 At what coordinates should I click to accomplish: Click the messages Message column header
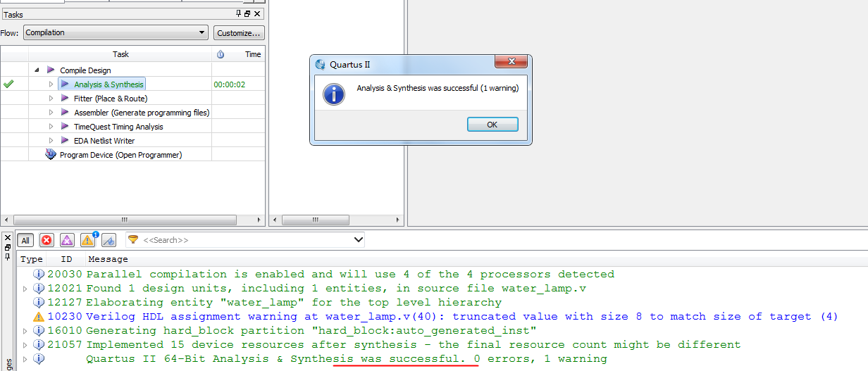coord(108,260)
